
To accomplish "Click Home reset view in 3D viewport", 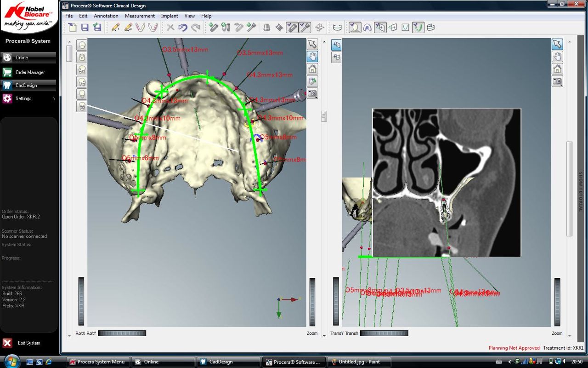I will click(312, 69).
